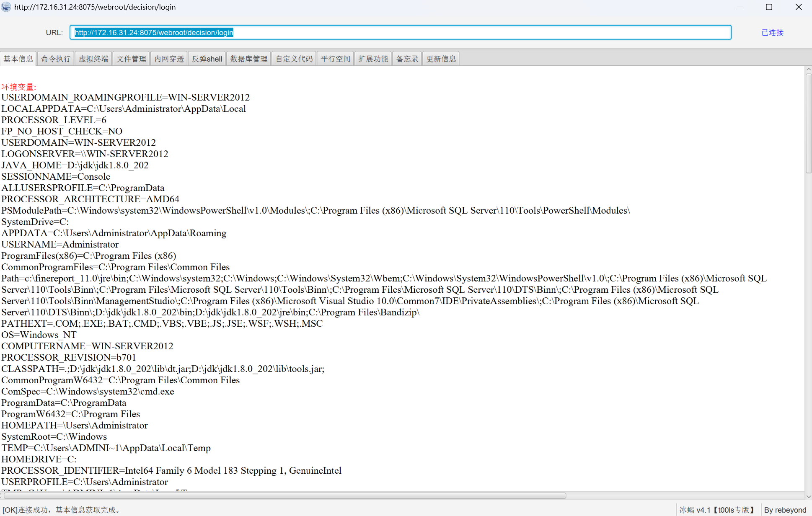812x516 pixels.
Task: Go to the 内网穿透 tab
Action: coord(169,59)
